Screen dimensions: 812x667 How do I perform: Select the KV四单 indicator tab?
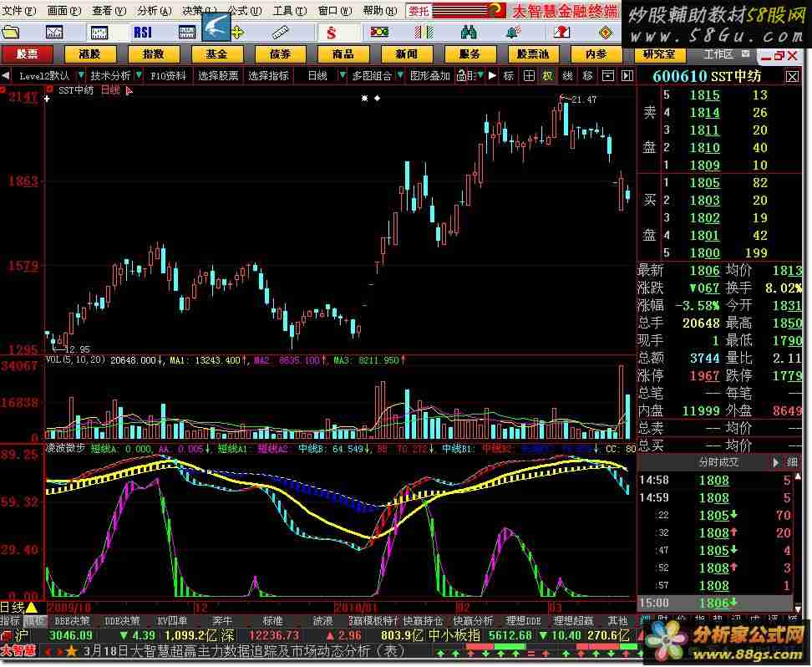click(172, 621)
